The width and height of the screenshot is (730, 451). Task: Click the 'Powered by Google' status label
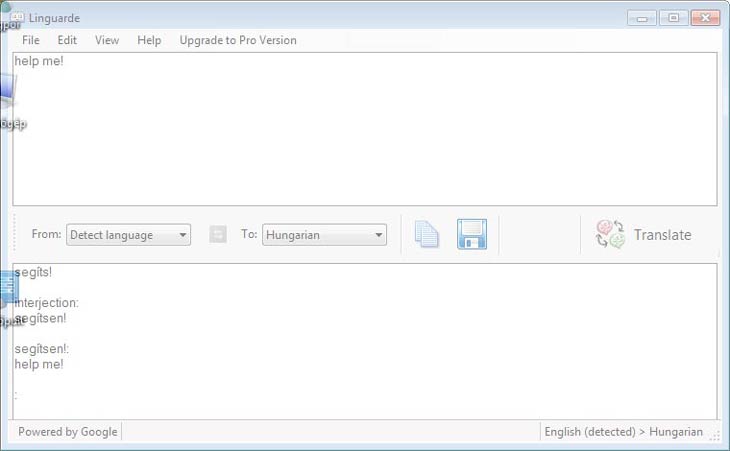tap(68, 432)
